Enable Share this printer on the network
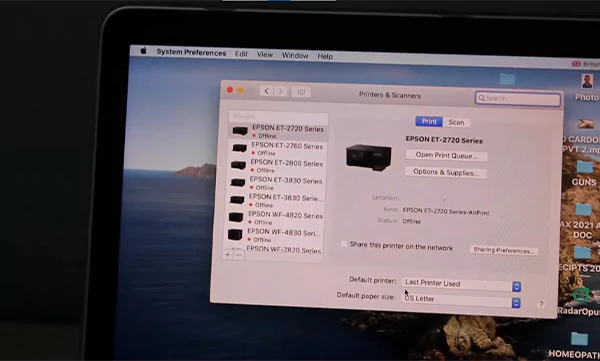This screenshot has height=361, width=600. 344,244
